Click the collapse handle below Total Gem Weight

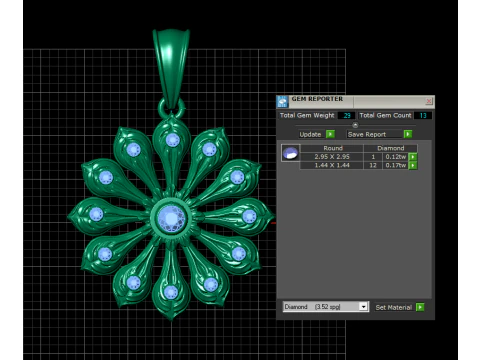[355, 125]
